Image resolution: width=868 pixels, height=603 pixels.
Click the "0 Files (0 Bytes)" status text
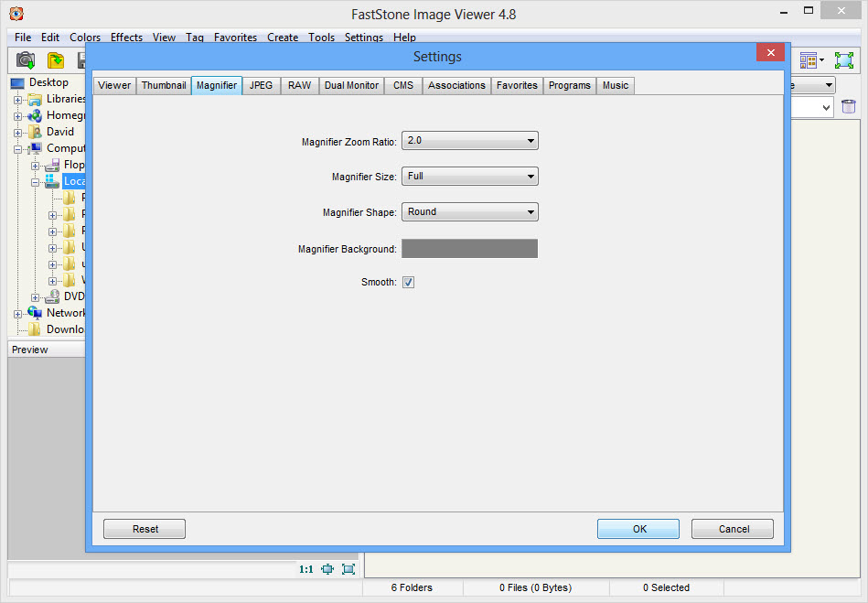pos(535,587)
